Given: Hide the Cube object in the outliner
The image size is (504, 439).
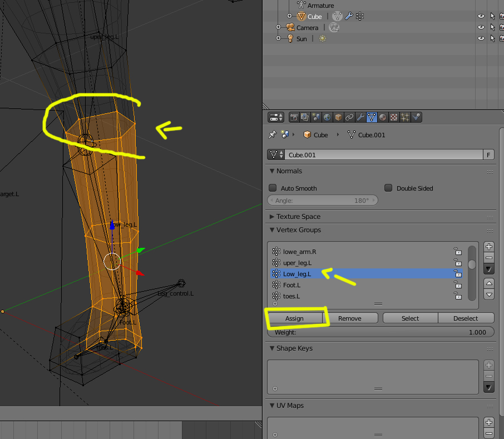Looking at the screenshot, I should pos(481,17).
